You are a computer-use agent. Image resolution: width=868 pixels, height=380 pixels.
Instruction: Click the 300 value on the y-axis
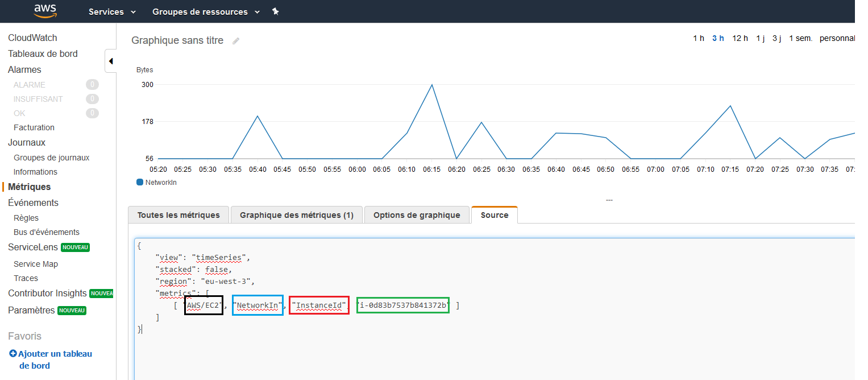(x=147, y=84)
